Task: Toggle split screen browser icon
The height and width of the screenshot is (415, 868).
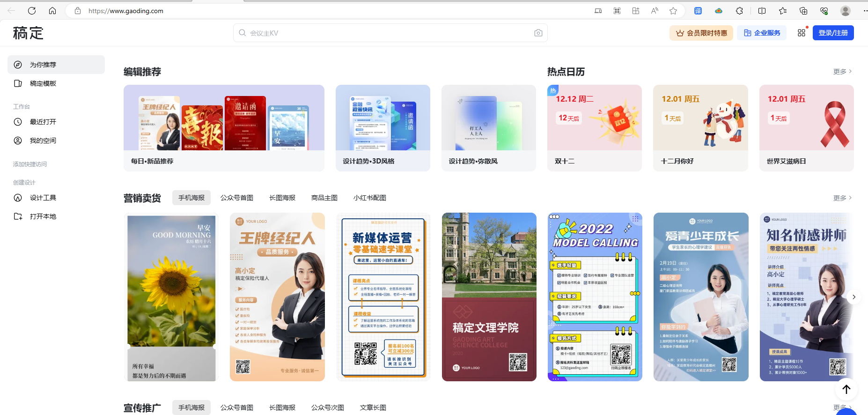Action: pyautogui.click(x=762, y=11)
